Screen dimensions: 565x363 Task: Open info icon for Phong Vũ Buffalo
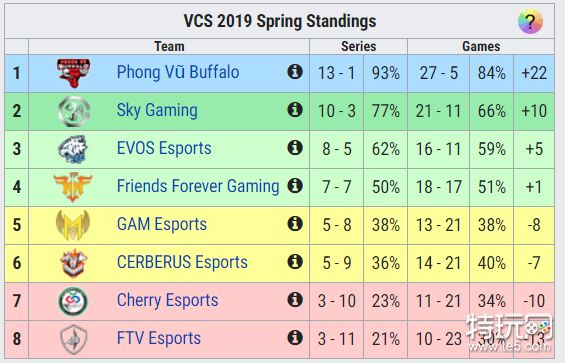pyautogui.click(x=295, y=71)
